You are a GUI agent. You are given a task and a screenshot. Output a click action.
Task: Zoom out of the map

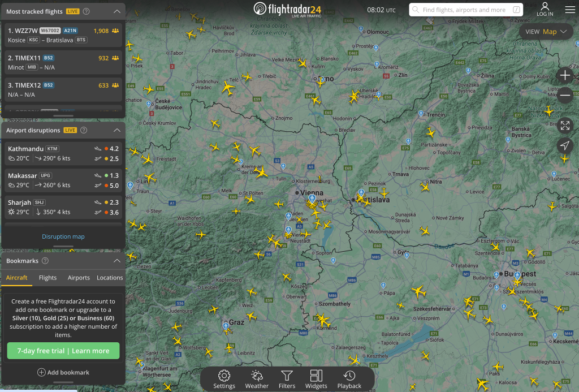(565, 94)
